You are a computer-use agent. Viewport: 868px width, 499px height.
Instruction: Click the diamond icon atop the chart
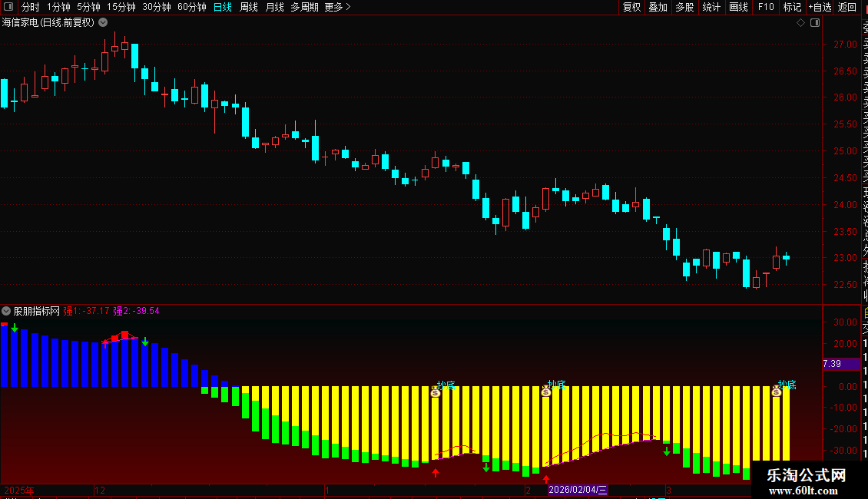800,23
